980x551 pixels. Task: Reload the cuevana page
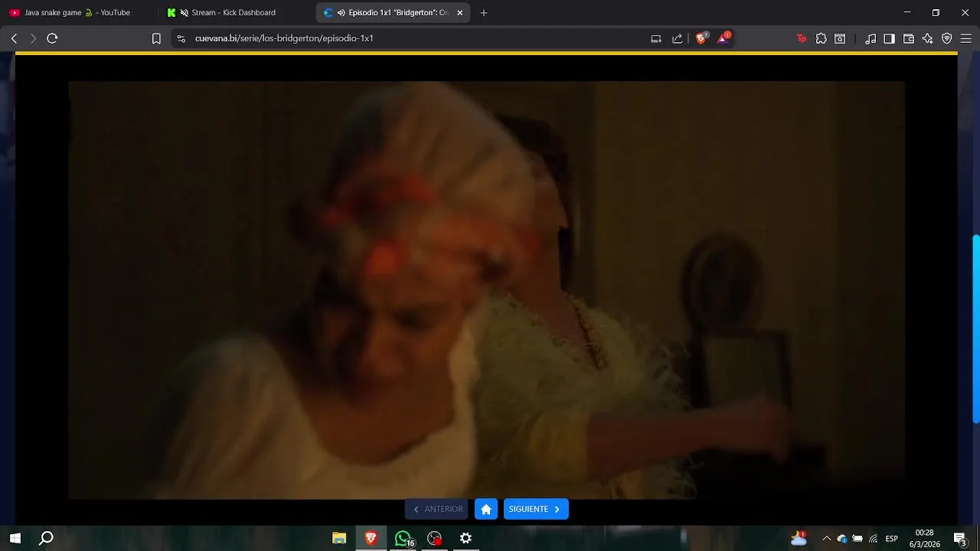pyautogui.click(x=52, y=38)
